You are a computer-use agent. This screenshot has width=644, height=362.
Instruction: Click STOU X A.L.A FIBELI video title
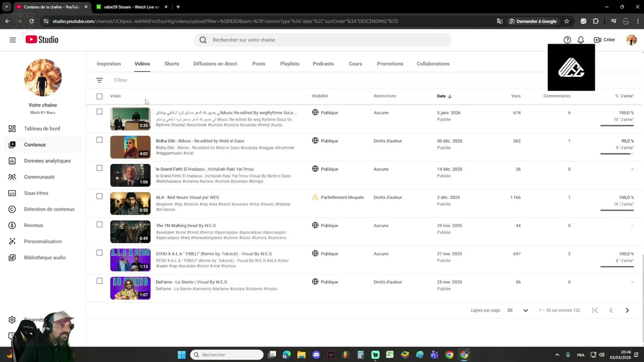pyautogui.click(x=214, y=254)
